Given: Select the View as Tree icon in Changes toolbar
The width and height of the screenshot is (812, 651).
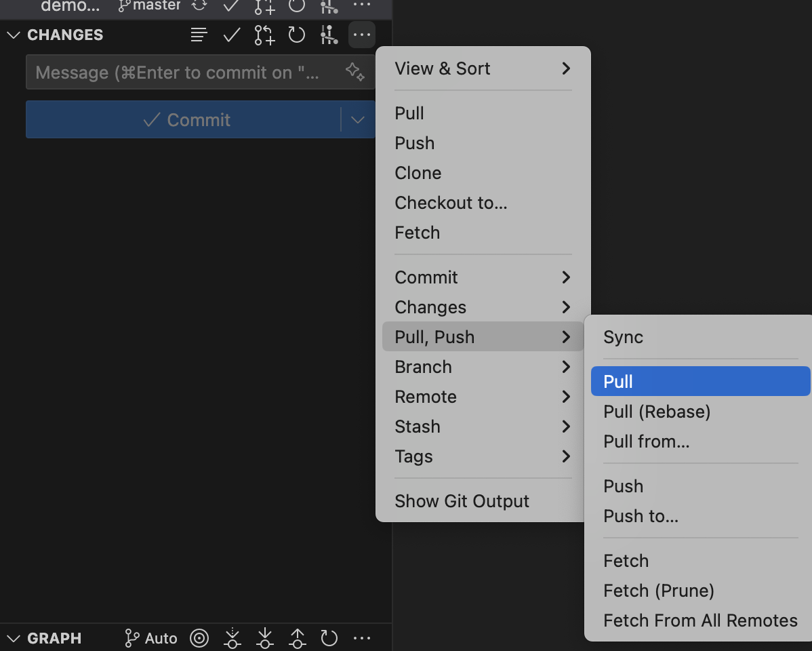Looking at the screenshot, I should tap(199, 35).
